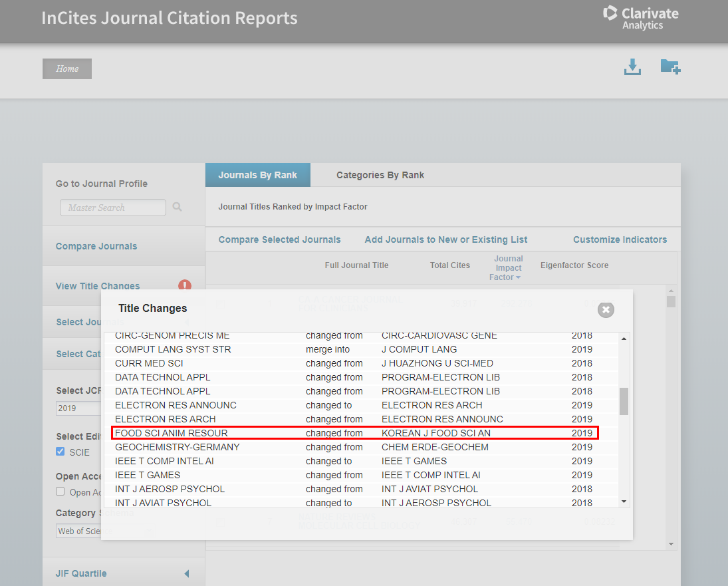Click the magnifier icon beside Master Search
728x586 pixels.
click(177, 207)
